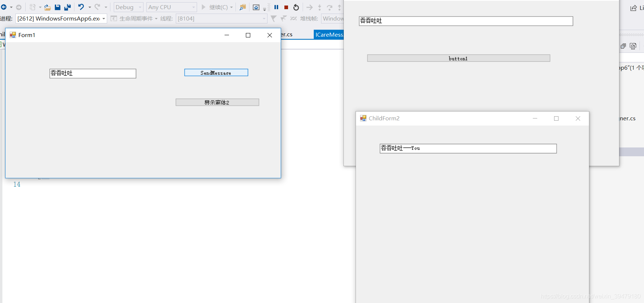Click the Open File folder icon
644x303 pixels.
coord(47,7)
